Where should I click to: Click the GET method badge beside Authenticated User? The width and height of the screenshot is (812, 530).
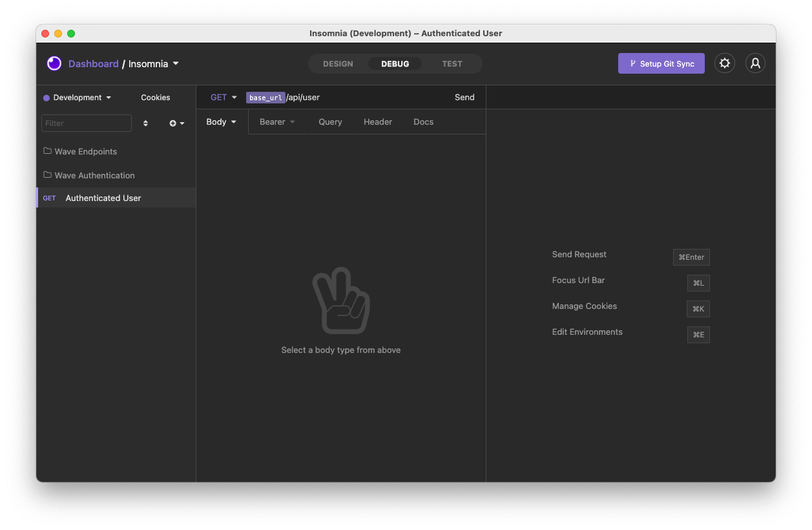(x=49, y=198)
